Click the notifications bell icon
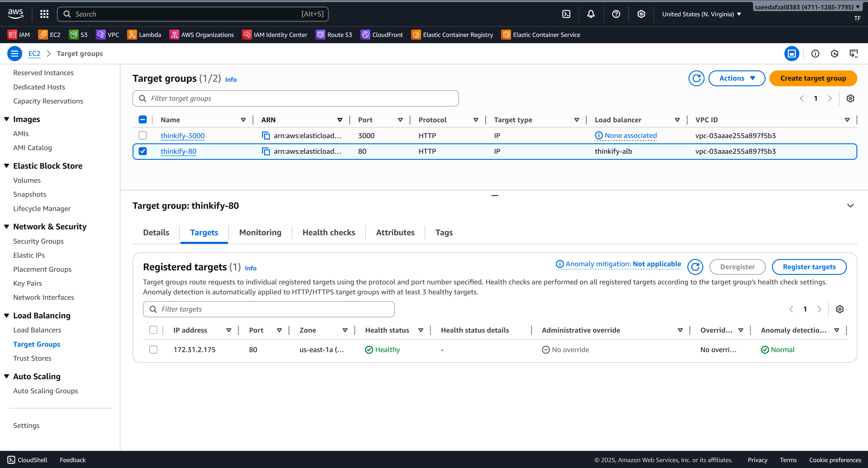868x468 pixels. [x=591, y=14]
